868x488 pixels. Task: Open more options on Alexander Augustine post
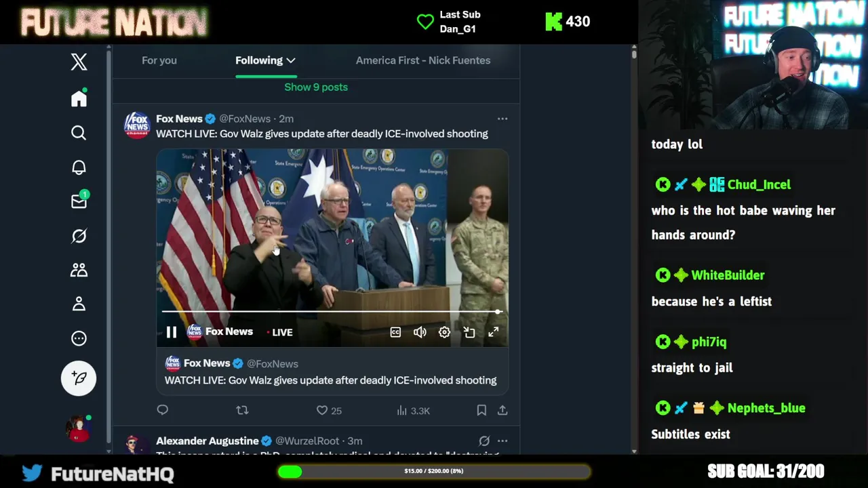pos(502,441)
